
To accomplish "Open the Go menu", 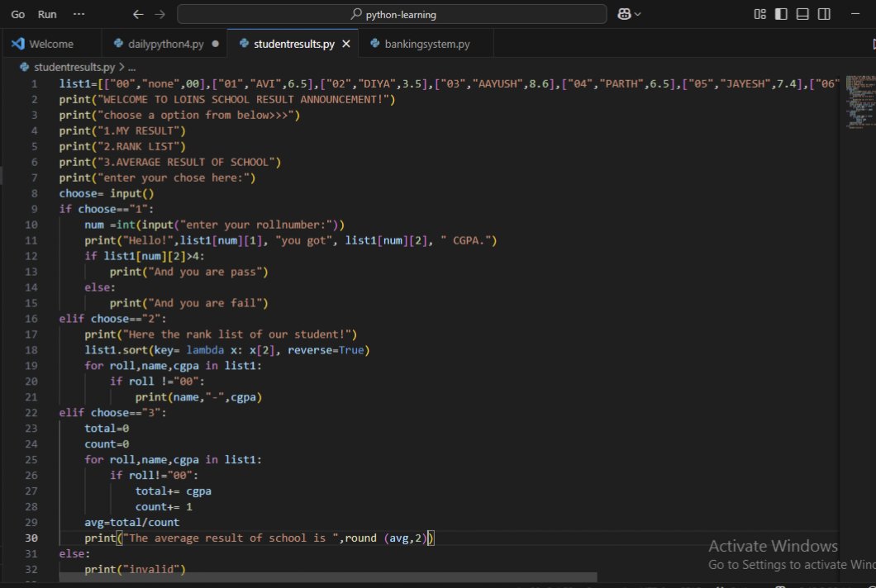I will click(x=18, y=15).
